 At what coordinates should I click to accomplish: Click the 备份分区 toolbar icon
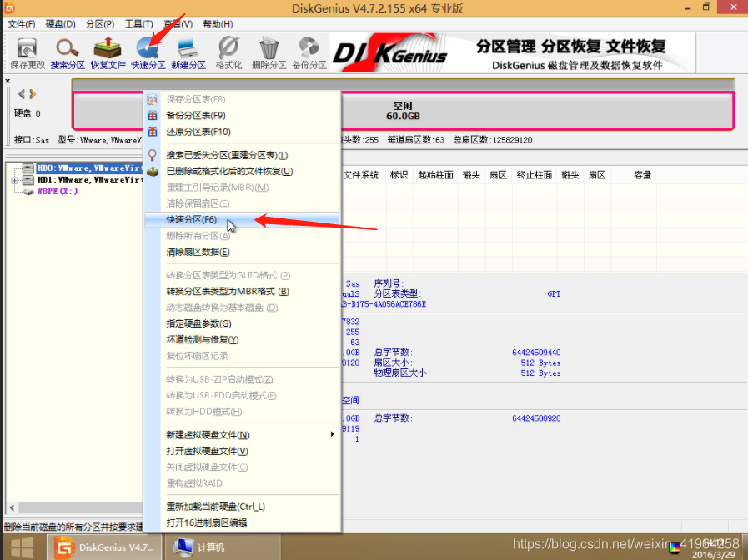pyautogui.click(x=309, y=53)
